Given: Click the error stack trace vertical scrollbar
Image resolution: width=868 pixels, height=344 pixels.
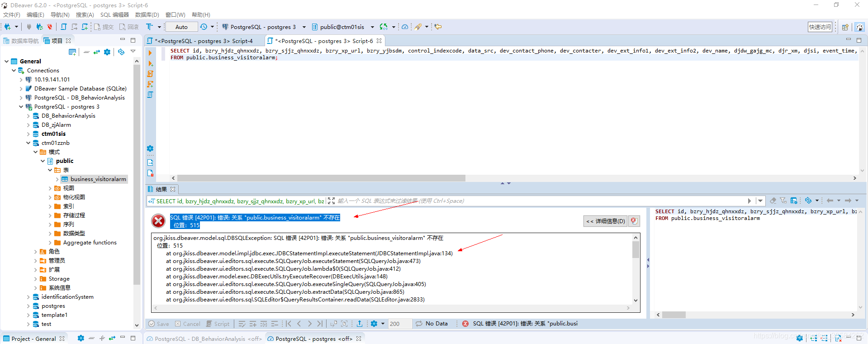Looking at the screenshot, I should click(636, 250).
